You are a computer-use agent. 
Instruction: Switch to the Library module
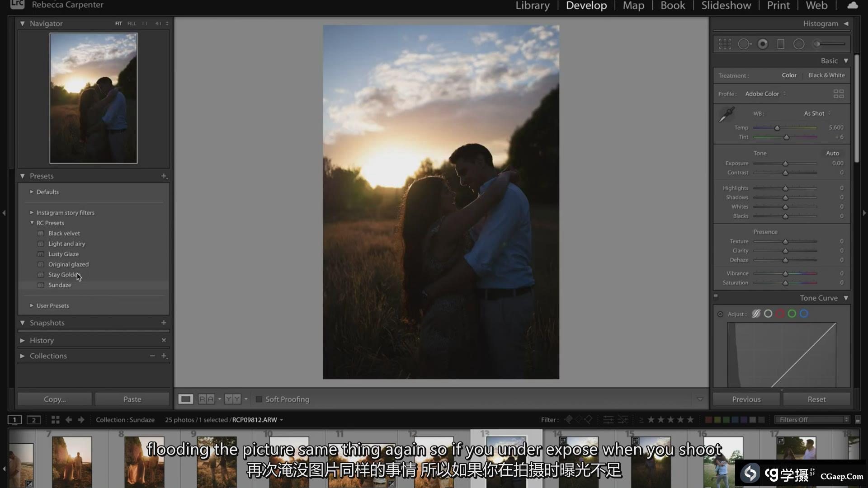(x=533, y=6)
